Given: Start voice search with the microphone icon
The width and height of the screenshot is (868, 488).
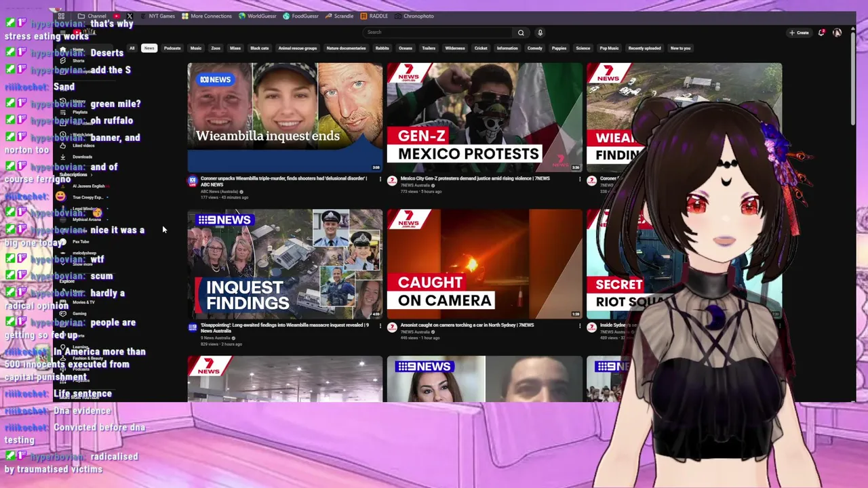Looking at the screenshot, I should tap(540, 33).
